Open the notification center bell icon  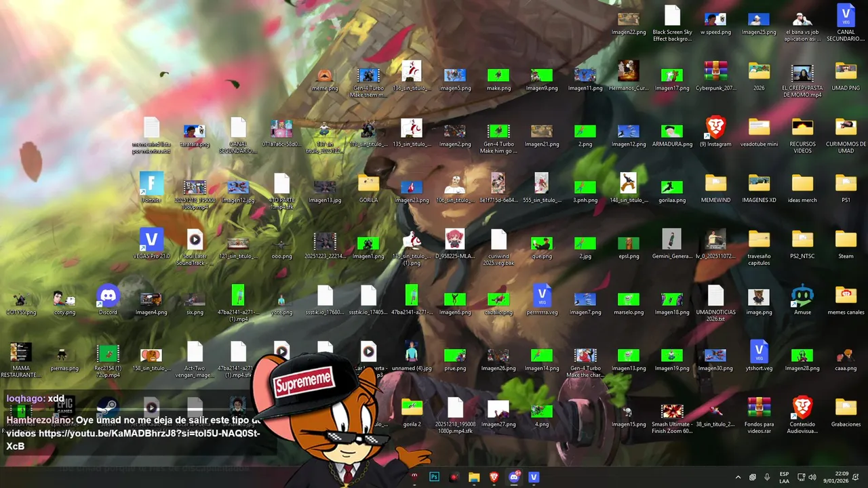[856, 477]
